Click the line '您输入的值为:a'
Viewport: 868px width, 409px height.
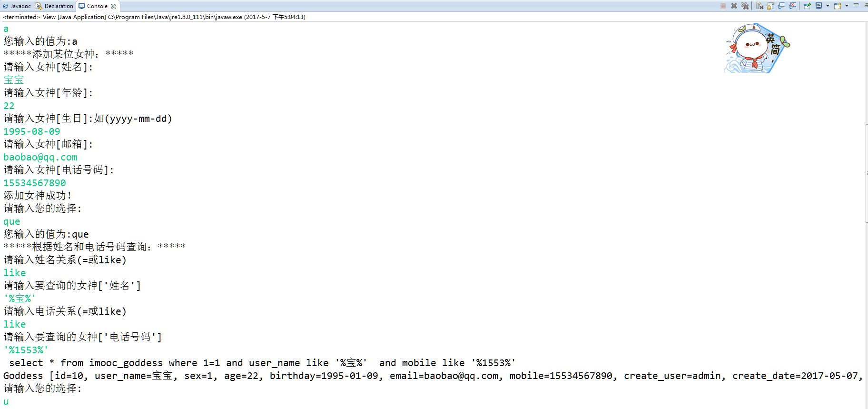click(x=40, y=41)
